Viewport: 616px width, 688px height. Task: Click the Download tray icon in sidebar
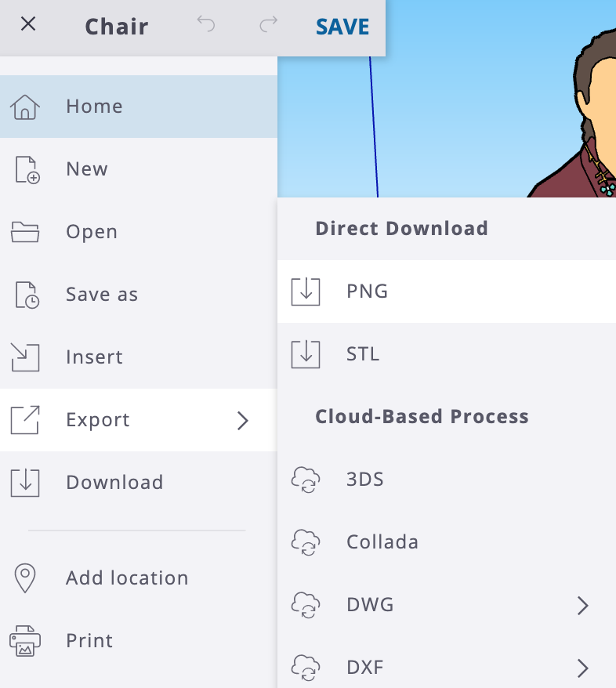[x=25, y=483]
